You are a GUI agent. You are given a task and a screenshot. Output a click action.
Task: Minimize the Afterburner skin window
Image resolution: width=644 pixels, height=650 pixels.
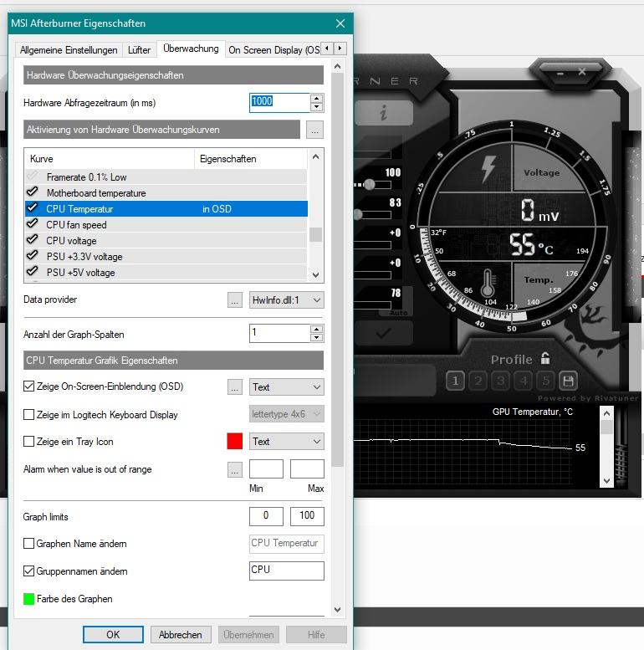560,74
